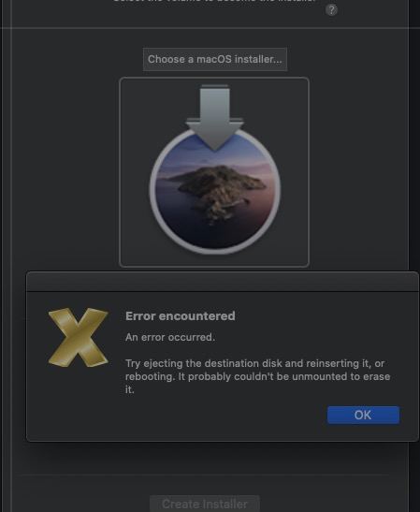Click the Error encountered heading
Viewport: 420px width, 512px height.
pyautogui.click(x=181, y=316)
